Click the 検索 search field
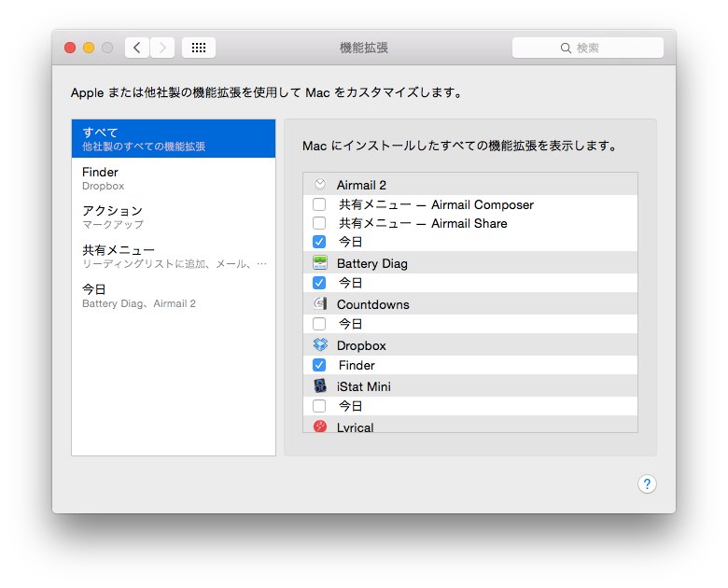728x588 pixels. click(x=588, y=48)
